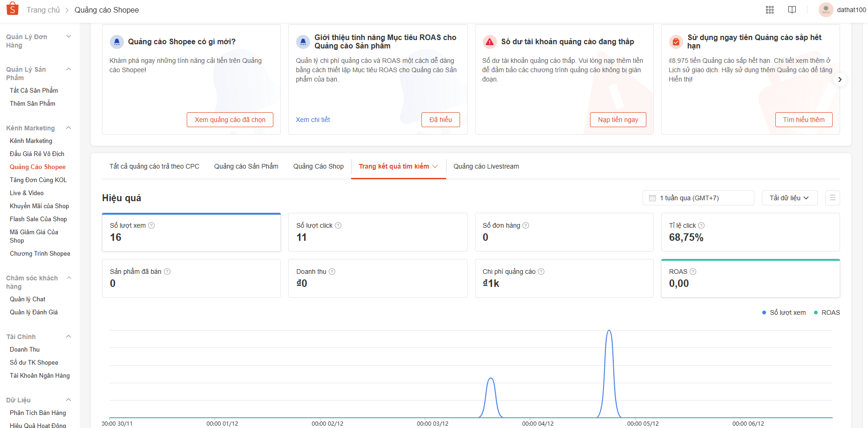Screen dimensions: 868x428
Task: Switch to Quảng cáo Livestream tab
Action: point(486,166)
